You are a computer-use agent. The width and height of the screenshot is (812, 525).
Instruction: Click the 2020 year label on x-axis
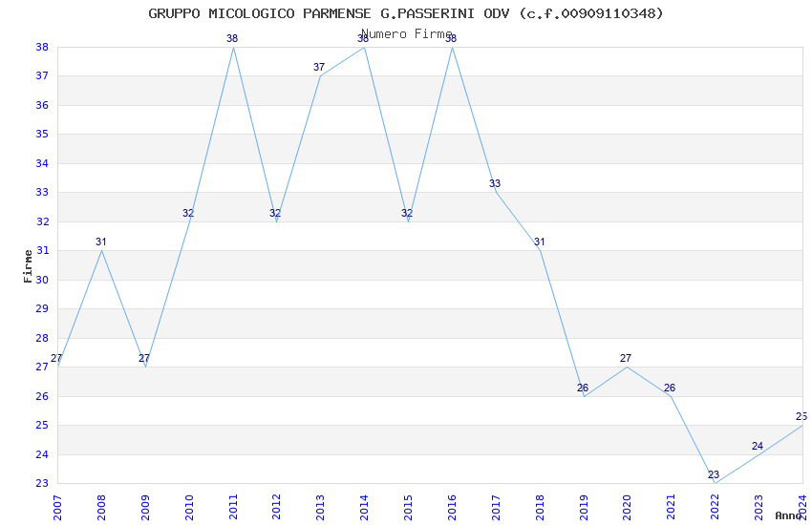point(627,507)
